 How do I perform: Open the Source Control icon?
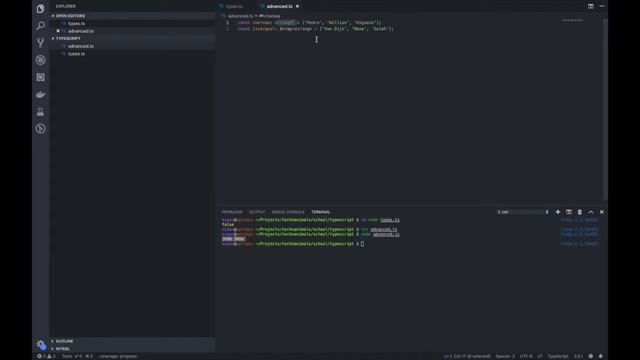point(40,43)
